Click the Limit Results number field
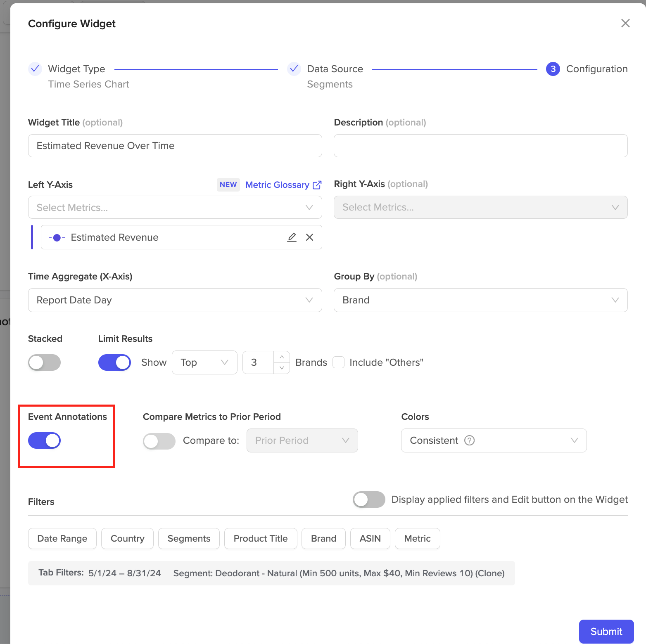This screenshot has width=646, height=644. pos(258,362)
